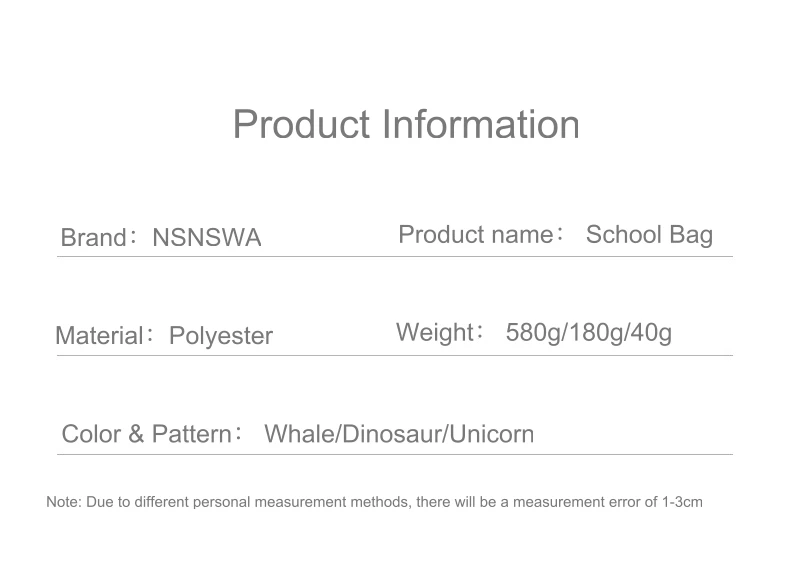Select the Brand label text
This screenshot has height=565, width=790.
click(93, 238)
